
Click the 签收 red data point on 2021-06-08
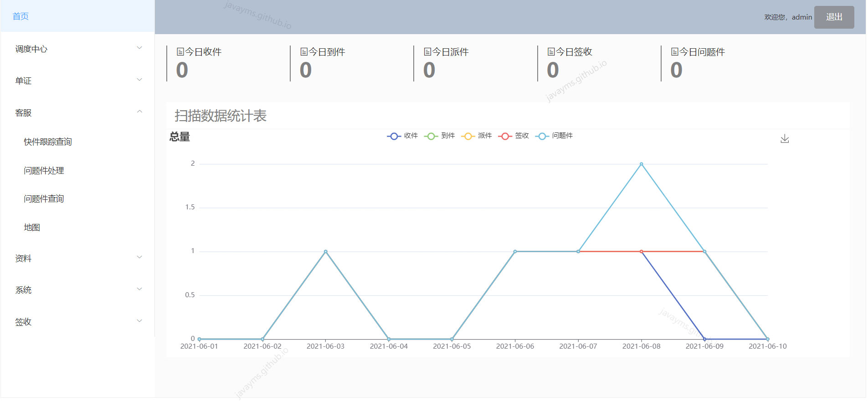[641, 251]
